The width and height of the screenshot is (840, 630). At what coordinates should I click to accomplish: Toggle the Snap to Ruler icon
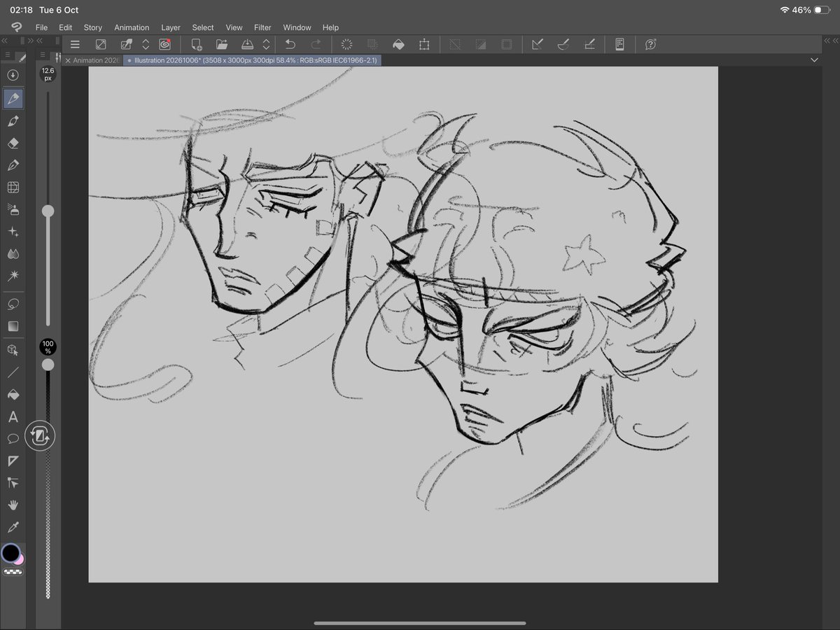(538, 45)
